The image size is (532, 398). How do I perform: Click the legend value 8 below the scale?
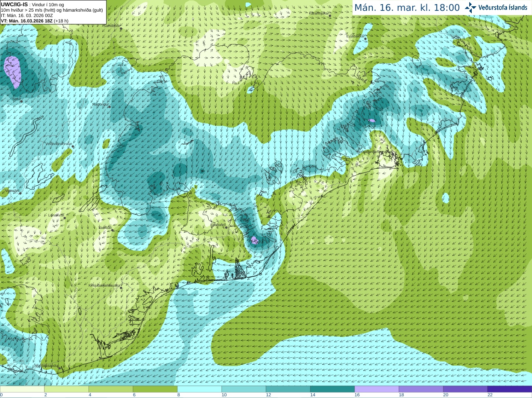pos(179,395)
